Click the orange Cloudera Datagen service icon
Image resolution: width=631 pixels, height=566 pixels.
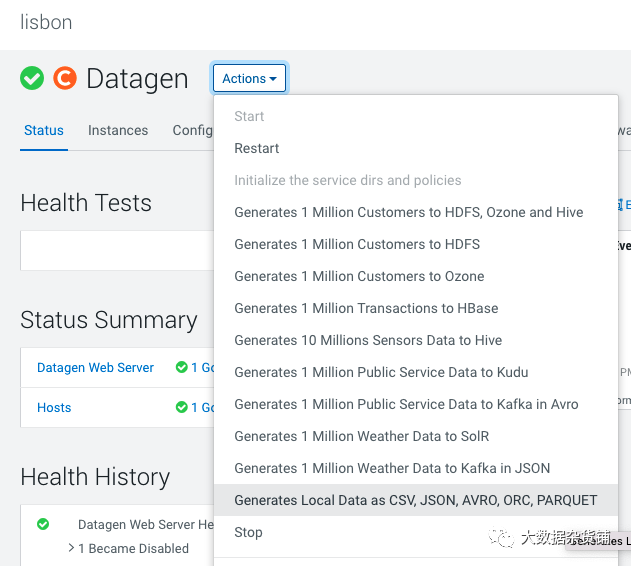click(65, 78)
